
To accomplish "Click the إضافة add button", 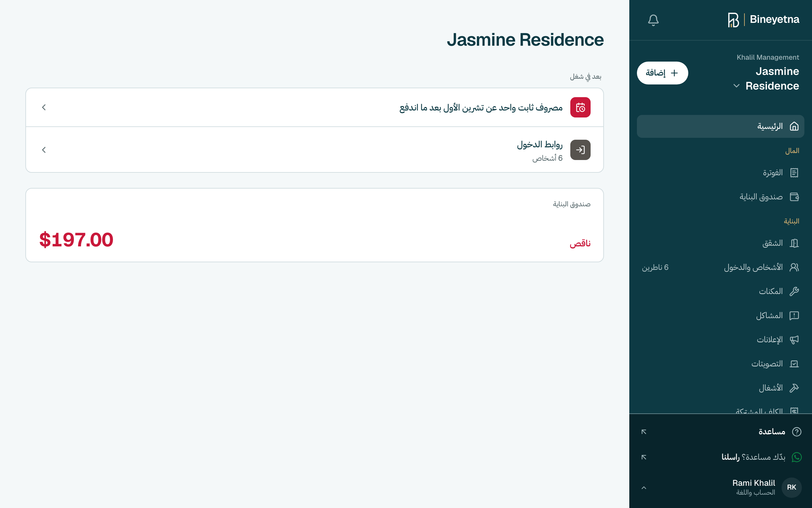I will (x=662, y=73).
